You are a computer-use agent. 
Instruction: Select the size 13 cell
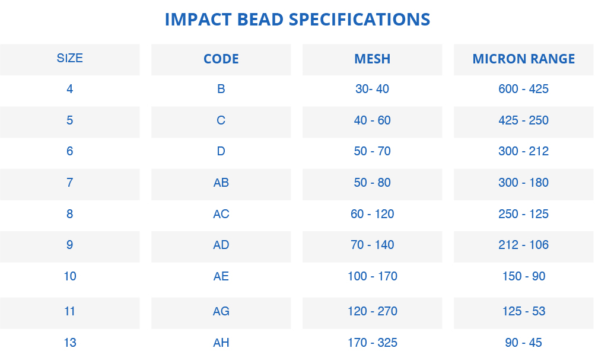70,343
